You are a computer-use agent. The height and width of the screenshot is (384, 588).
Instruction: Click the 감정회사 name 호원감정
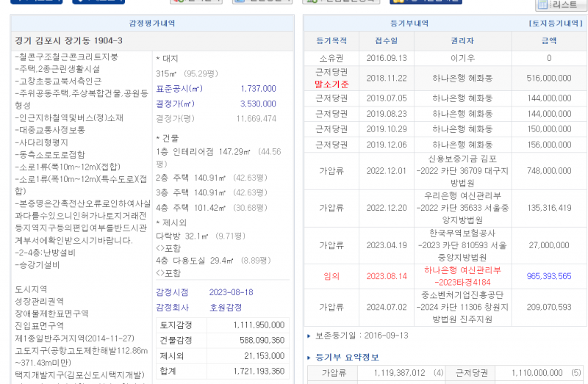coord(224,308)
